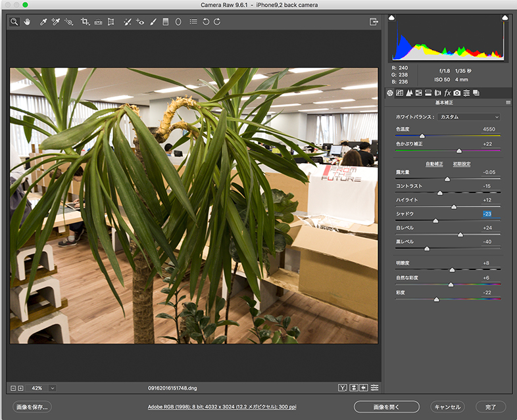The image size is (517, 420).
Task: Select the Radial Filter tool
Action: coord(178,22)
